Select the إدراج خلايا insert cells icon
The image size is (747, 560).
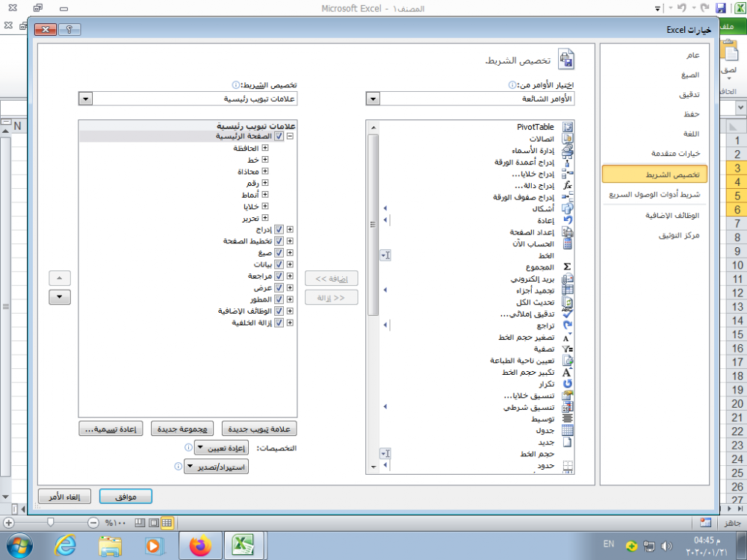567,174
